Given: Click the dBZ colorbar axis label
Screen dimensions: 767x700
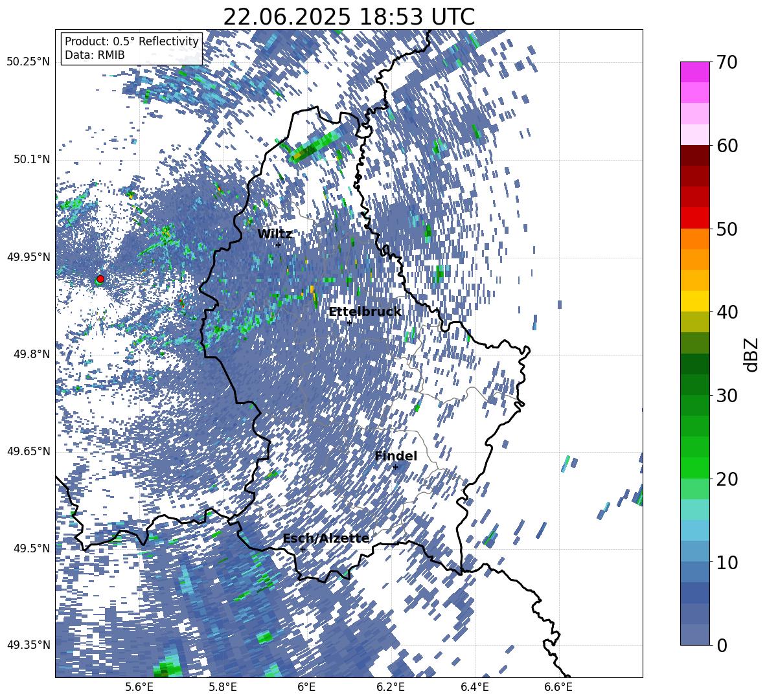Looking at the screenshot, I should [x=752, y=354].
